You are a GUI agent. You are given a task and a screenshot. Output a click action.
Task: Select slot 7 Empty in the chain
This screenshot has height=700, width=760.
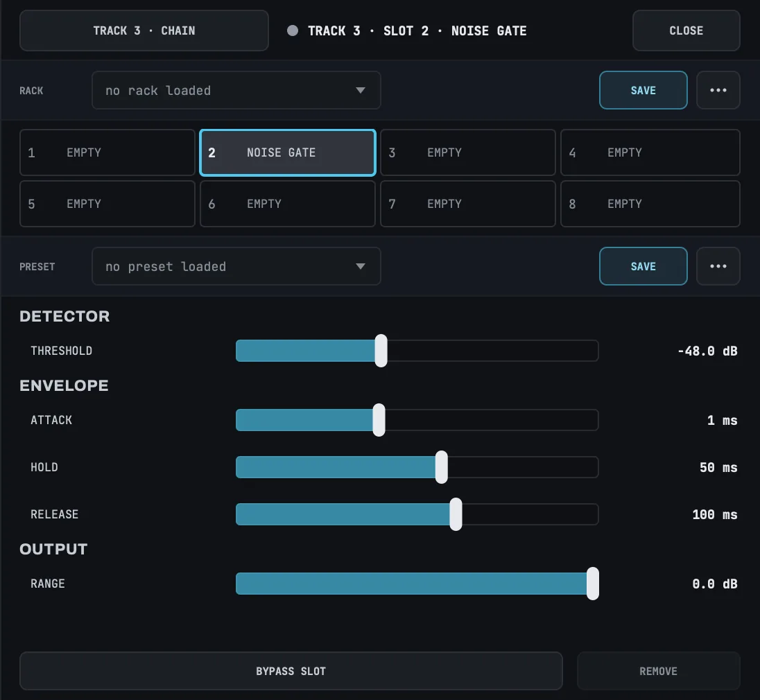pyautogui.click(x=468, y=204)
